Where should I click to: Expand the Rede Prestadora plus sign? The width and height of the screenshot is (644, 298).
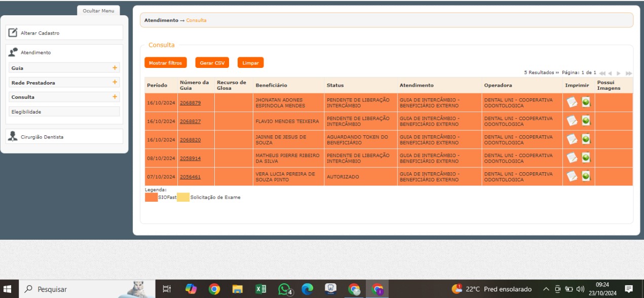click(115, 82)
